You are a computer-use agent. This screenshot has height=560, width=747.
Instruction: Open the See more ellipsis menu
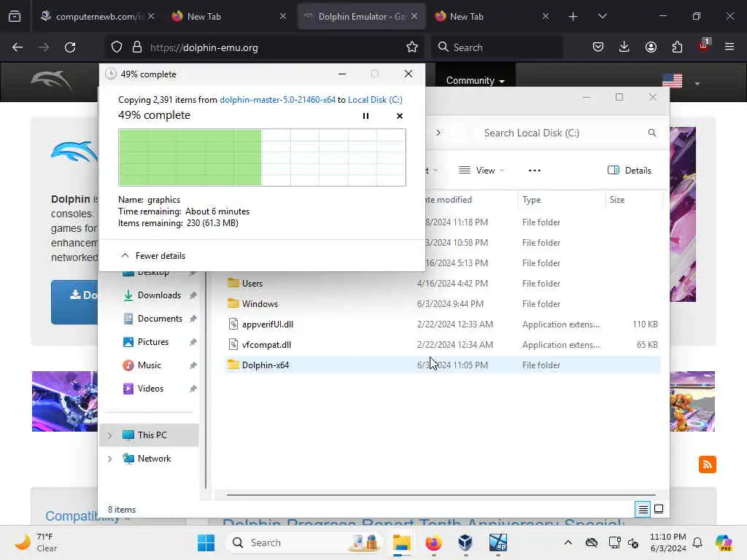535,171
